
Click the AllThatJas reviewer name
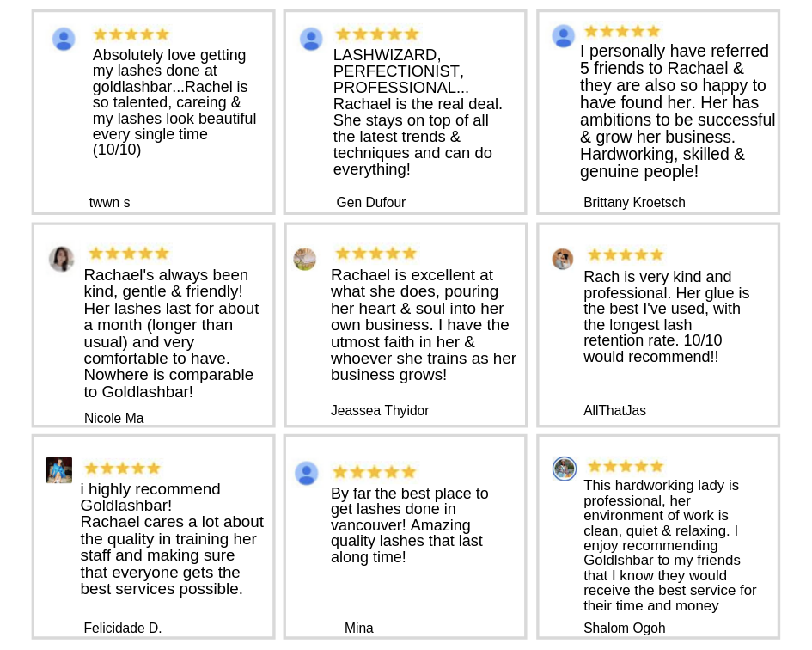pos(614,411)
